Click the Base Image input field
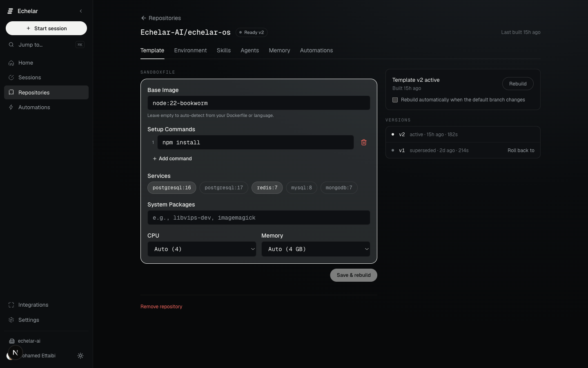Screen dimensions: 588x368 tap(259, 103)
